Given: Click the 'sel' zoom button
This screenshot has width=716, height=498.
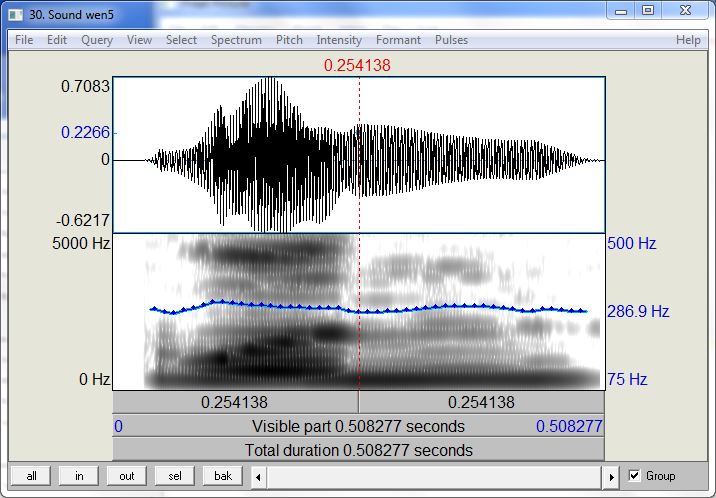Looking at the screenshot, I should click(174, 476).
